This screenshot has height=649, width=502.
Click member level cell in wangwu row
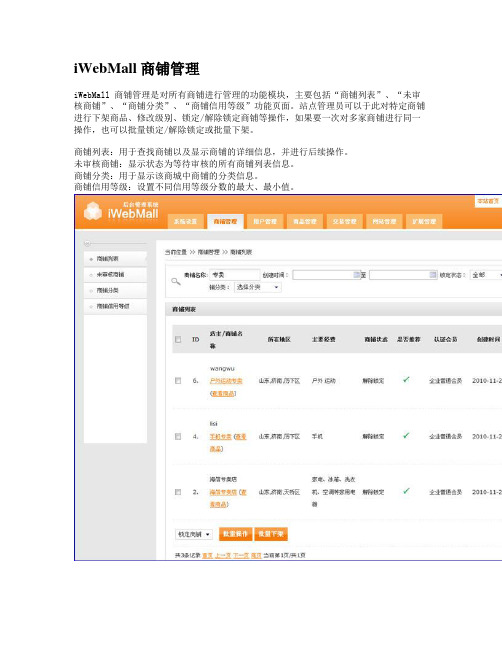[445, 381]
